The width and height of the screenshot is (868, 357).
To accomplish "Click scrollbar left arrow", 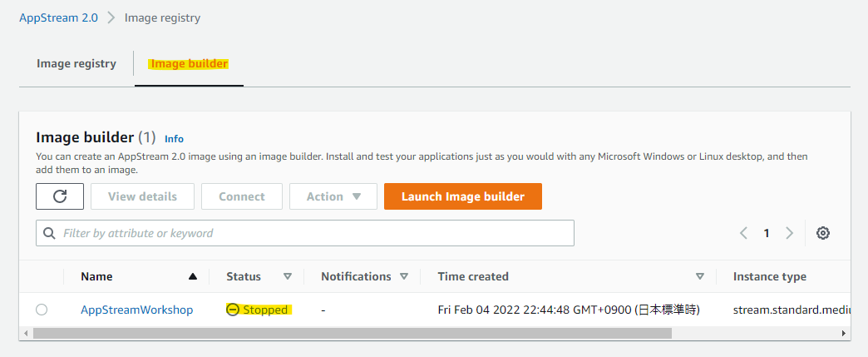I will tap(25, 333).
